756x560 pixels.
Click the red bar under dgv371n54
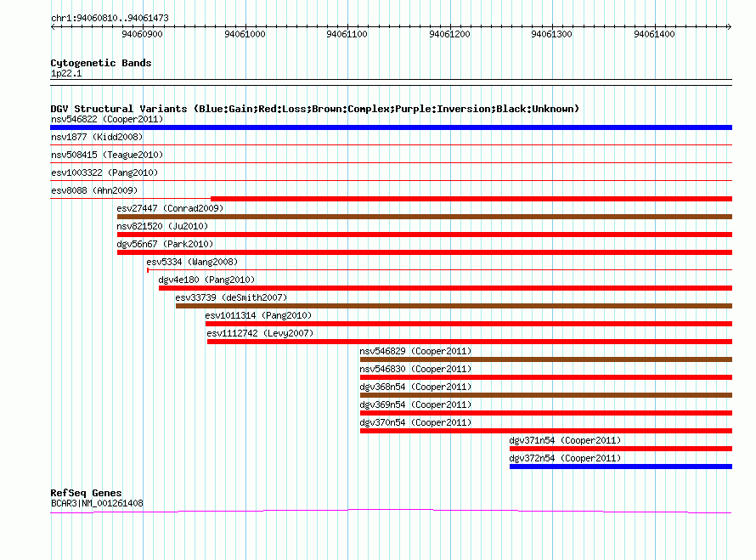click(x=621, y=449)
